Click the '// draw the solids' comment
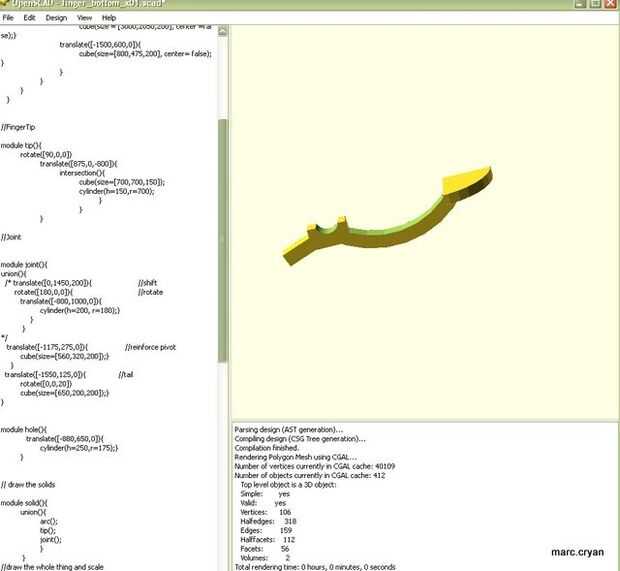 [28, 485]
